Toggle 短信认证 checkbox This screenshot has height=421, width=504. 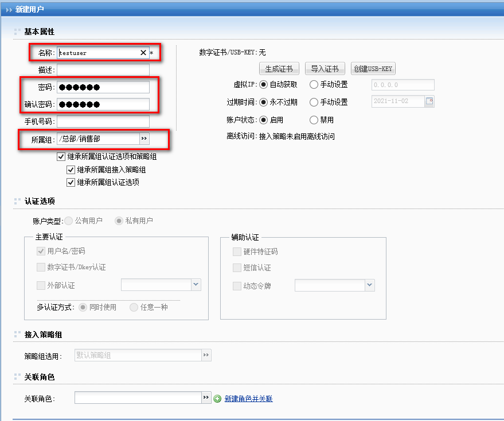tap(237, 267)
